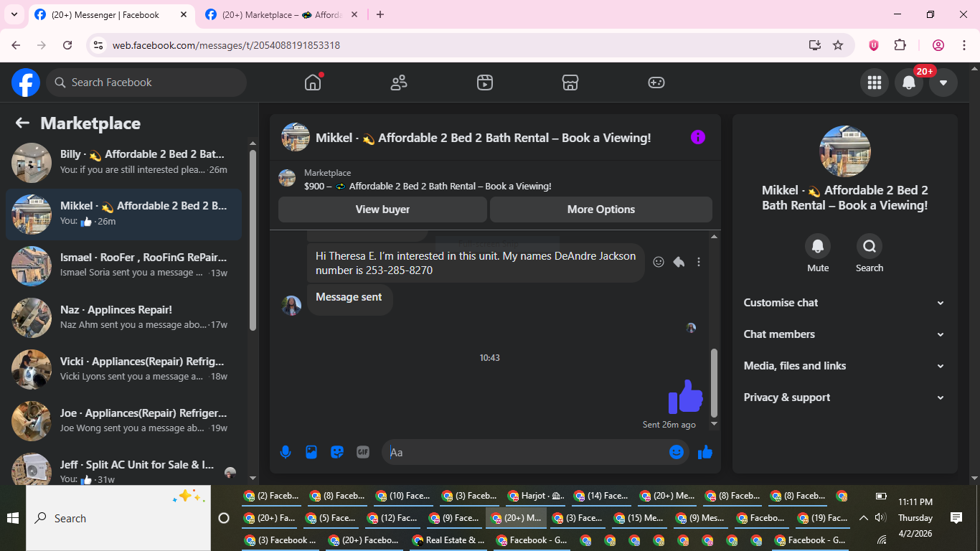
Task: Open the browser Extensions puzzle icon
Action: (900, 45)
